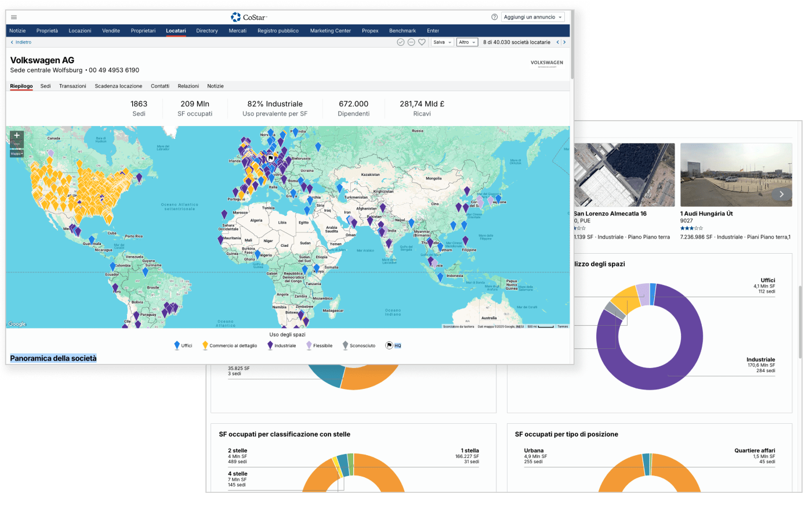Open the Scadenza locazione tab

point(118,86)
